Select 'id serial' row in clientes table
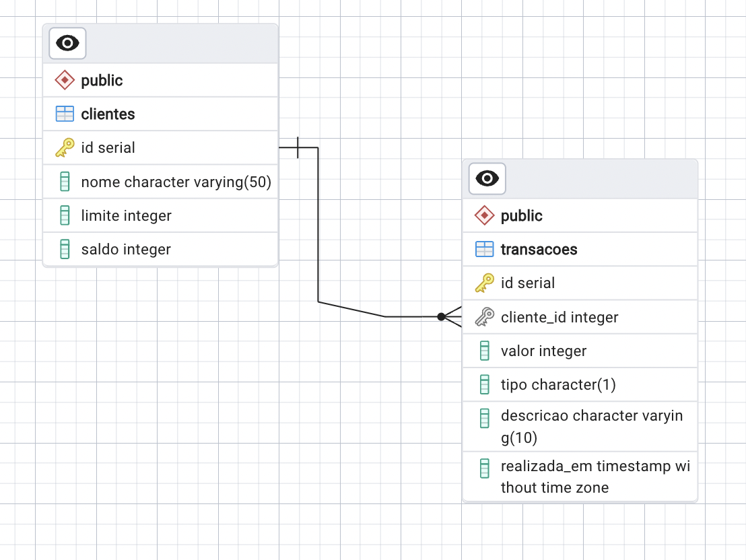 [x=160, y=147]
